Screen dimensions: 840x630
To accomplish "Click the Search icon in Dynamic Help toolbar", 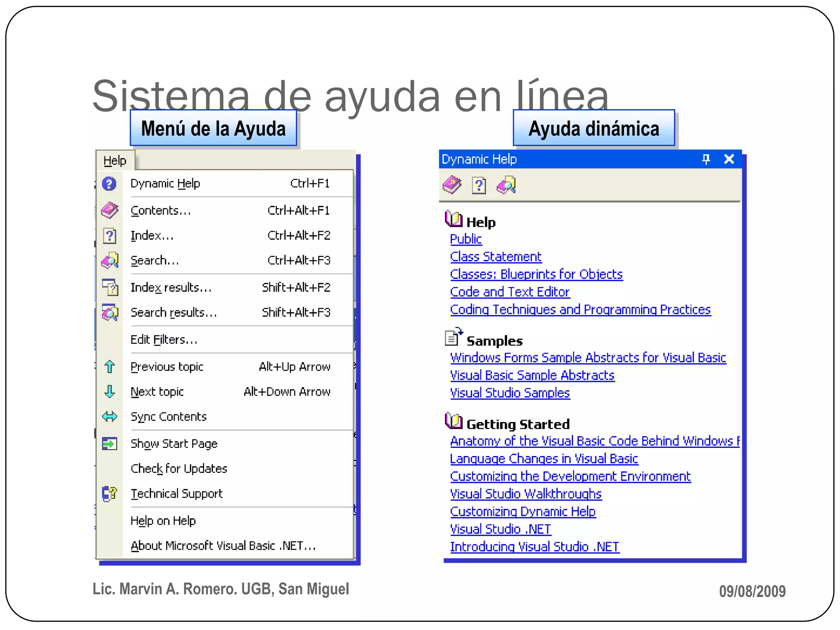I will (506, 185).
